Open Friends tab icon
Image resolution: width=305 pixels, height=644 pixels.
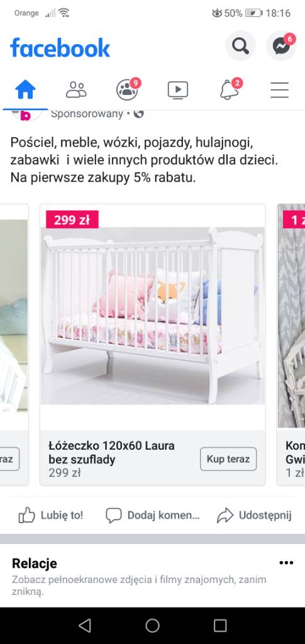[x=76, y=89]
